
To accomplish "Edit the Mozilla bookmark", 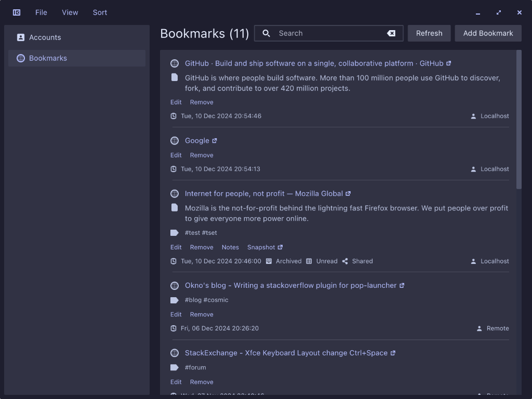I will tap(176, 247).
